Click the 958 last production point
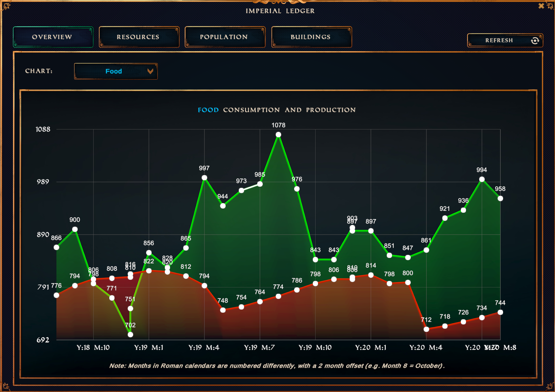Viewport: 555px width, 392px height. 500,198
